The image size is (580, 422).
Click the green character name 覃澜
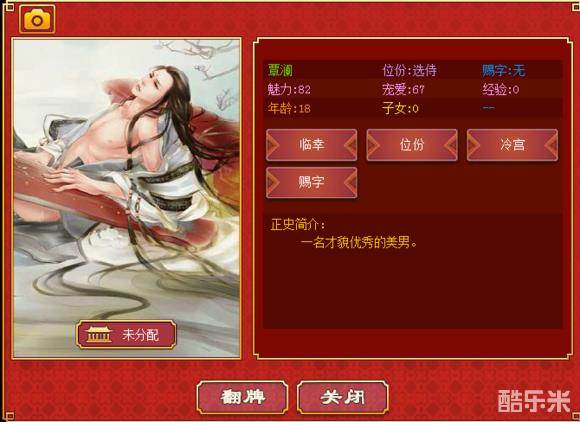pos(280,70)
